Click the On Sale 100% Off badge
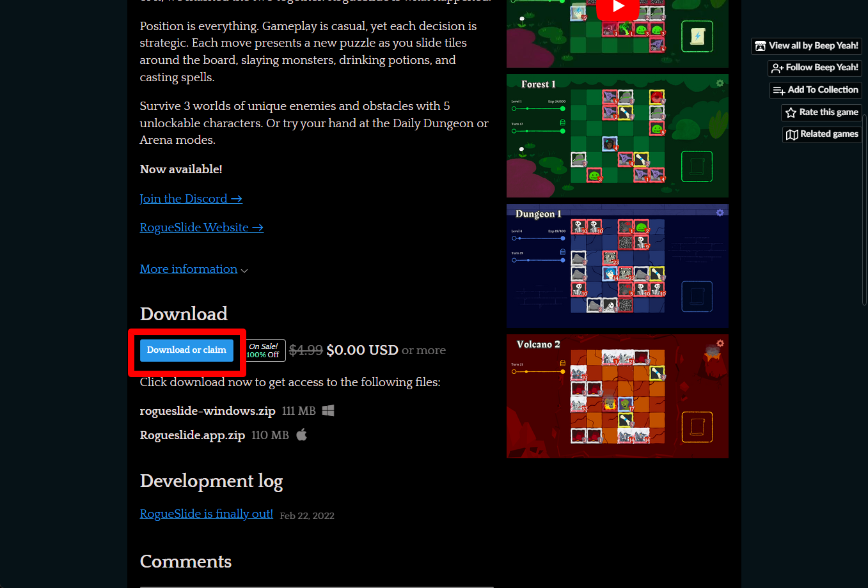The height and width of the screenshot is (588, 868). pos(265,350)
